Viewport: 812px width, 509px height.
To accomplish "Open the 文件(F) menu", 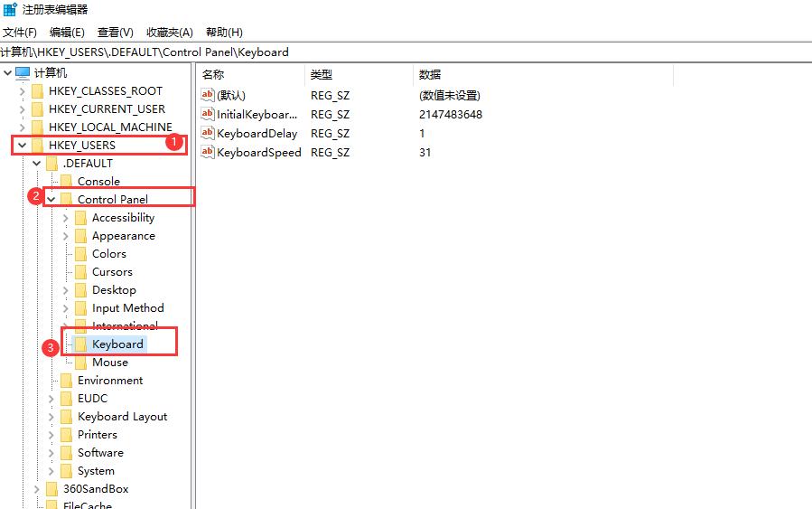I will tap(20, 33).
